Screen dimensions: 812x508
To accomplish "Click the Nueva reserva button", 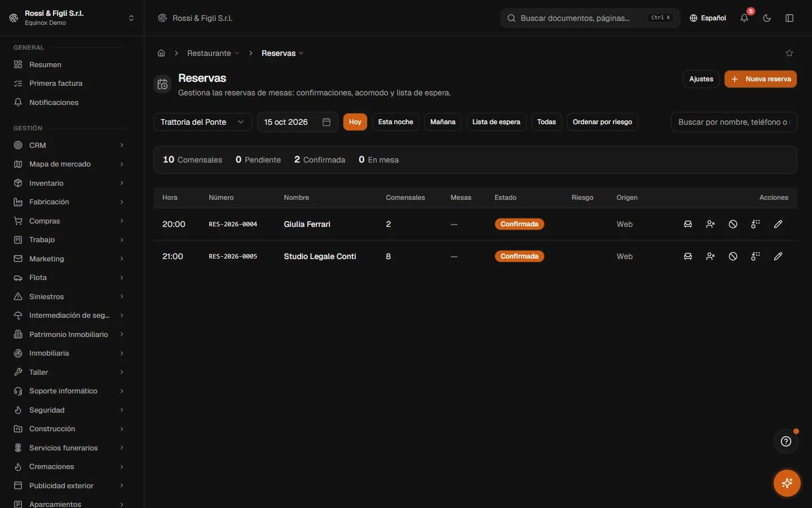I will 760,79.
